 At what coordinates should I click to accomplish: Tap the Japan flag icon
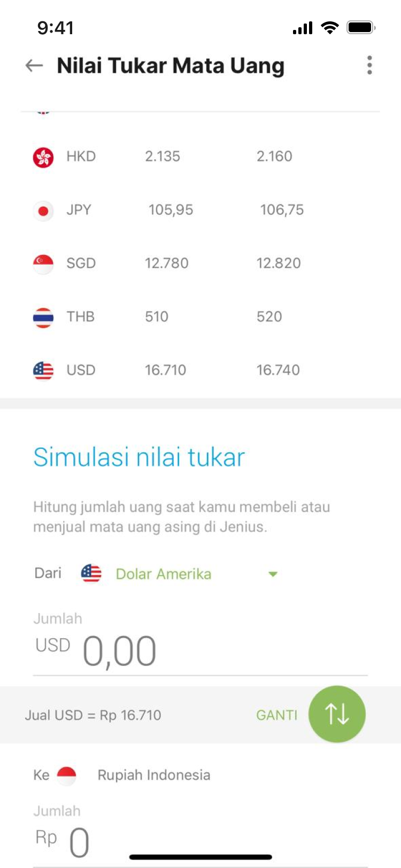point(43,211)
